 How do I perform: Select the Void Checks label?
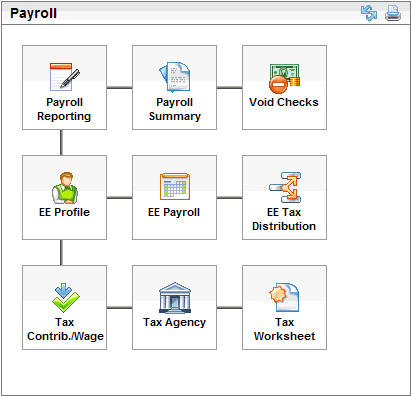(284, 102)
